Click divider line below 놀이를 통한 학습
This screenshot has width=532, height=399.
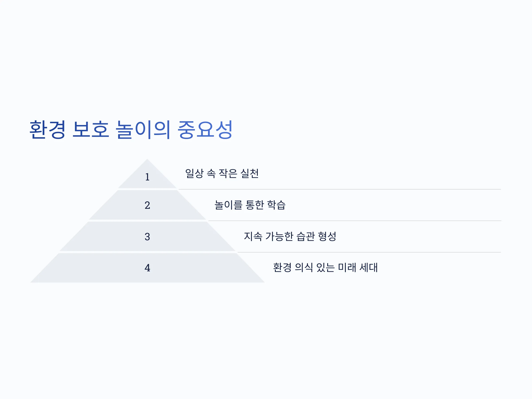354,221
